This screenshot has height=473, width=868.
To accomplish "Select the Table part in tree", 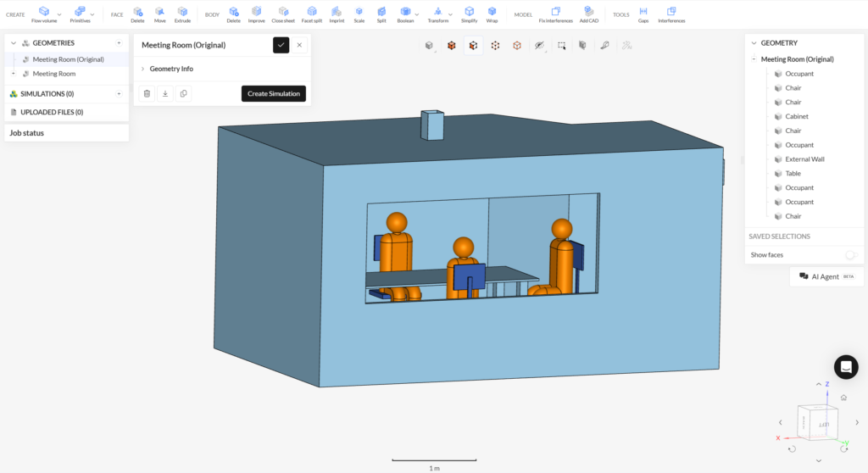I will coord(793,174).
